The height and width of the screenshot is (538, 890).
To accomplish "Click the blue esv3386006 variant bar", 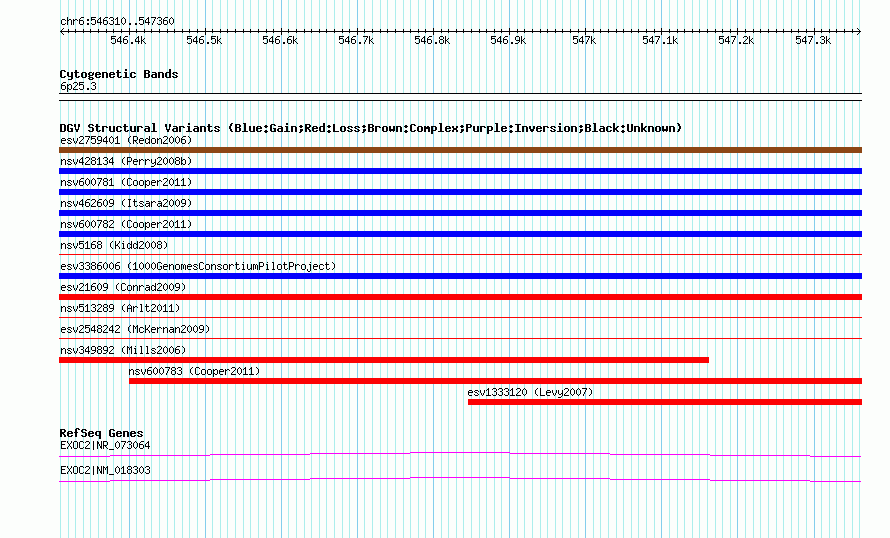I will click(x=460, y=276).
